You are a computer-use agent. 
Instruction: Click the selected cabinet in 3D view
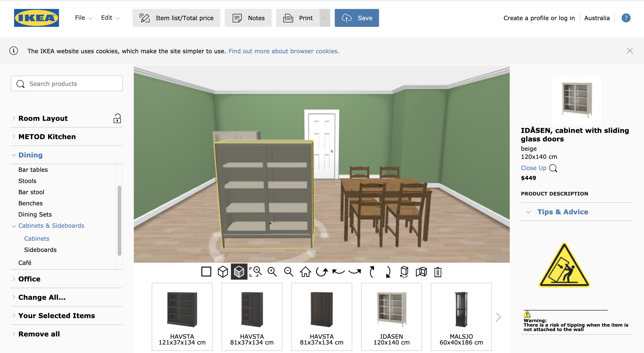coord(264,194)
